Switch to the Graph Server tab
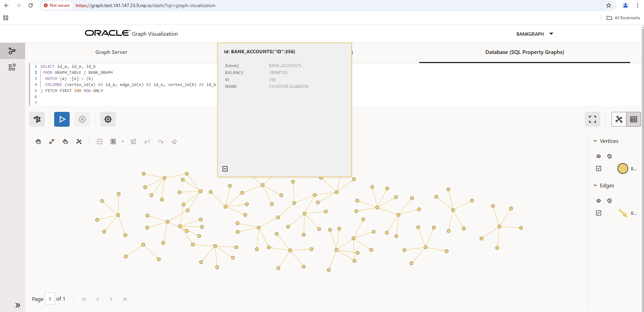The width and height of the screenshot is (644, 312). click(111, 52)
